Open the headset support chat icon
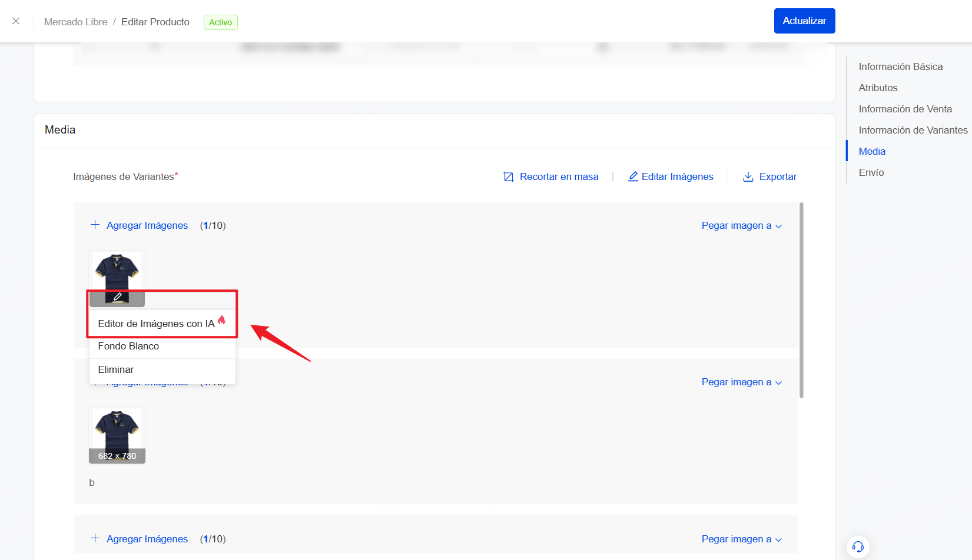The width and height of the screenshot is (972, 560). 858,547
